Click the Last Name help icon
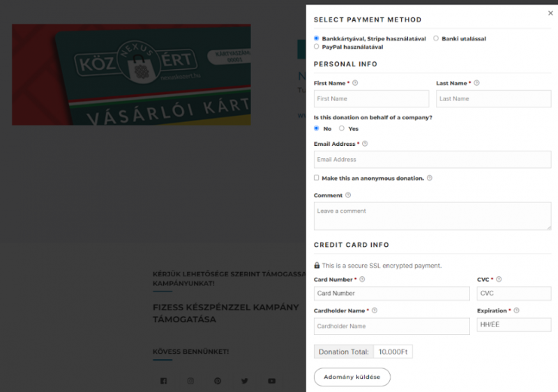558x392 pixels. click(476, 83)
